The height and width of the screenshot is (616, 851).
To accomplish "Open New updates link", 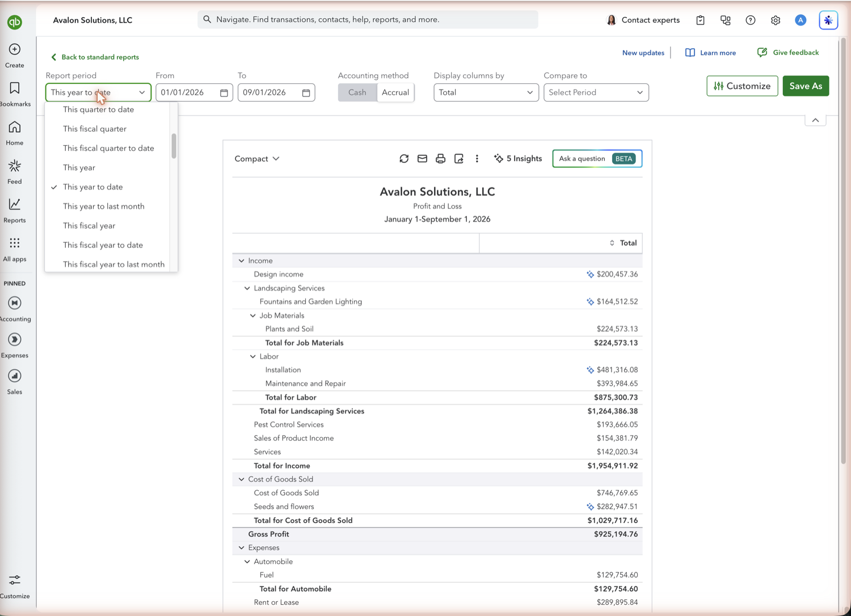I will click(x=643, y=53).
